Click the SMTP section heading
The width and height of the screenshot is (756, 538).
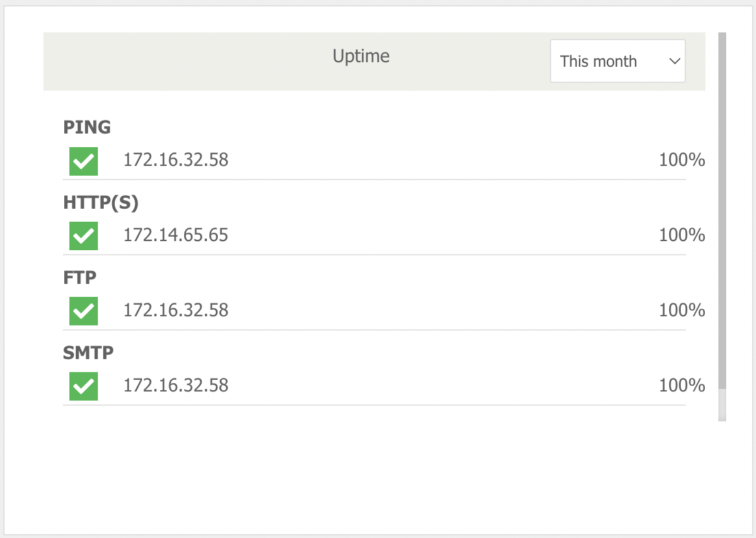88,353
